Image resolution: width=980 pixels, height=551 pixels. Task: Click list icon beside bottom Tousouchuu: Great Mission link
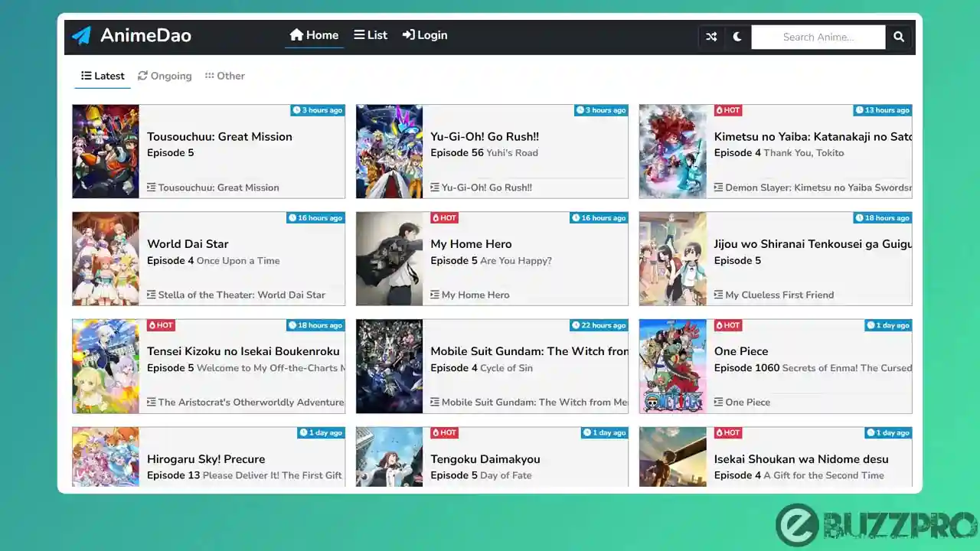[x=152, y=187]
